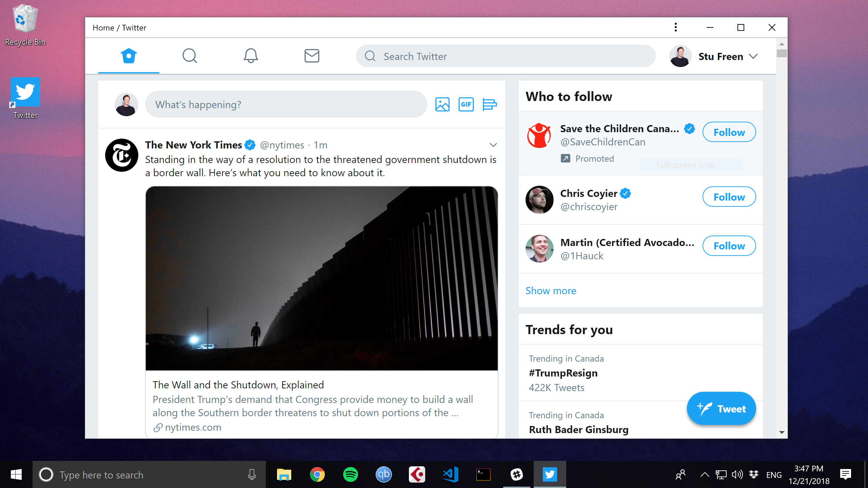Open Visual Studio Code from taskbar
The width and height of the screenshot is (868, 488).
point(450,474)
